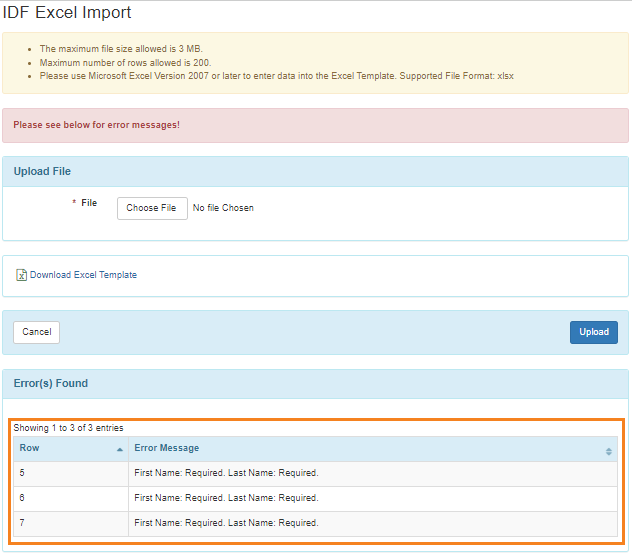
Task: Click the required File field label
Action: coord(85,203)
